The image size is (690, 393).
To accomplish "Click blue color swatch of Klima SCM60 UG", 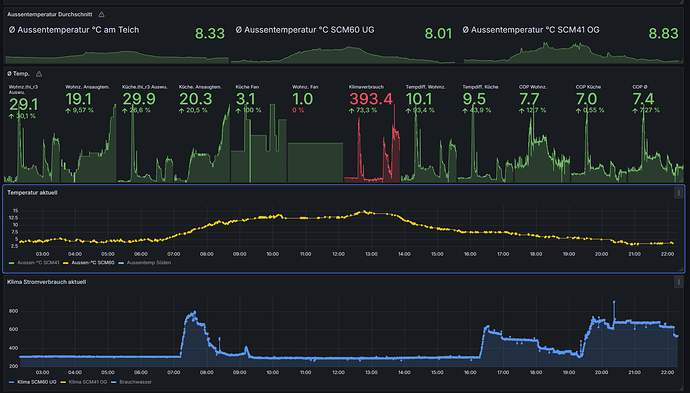I will click(11, 382).
